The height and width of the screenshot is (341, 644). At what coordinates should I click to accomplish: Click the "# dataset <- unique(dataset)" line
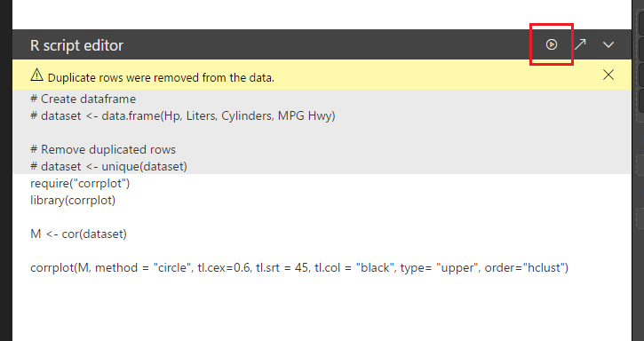109,166
